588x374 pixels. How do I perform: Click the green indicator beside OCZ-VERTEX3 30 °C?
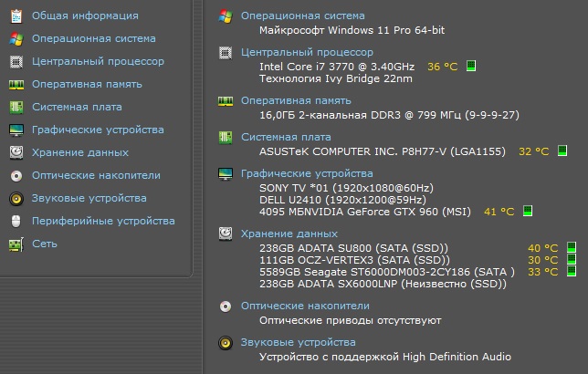tap(572, 259)
